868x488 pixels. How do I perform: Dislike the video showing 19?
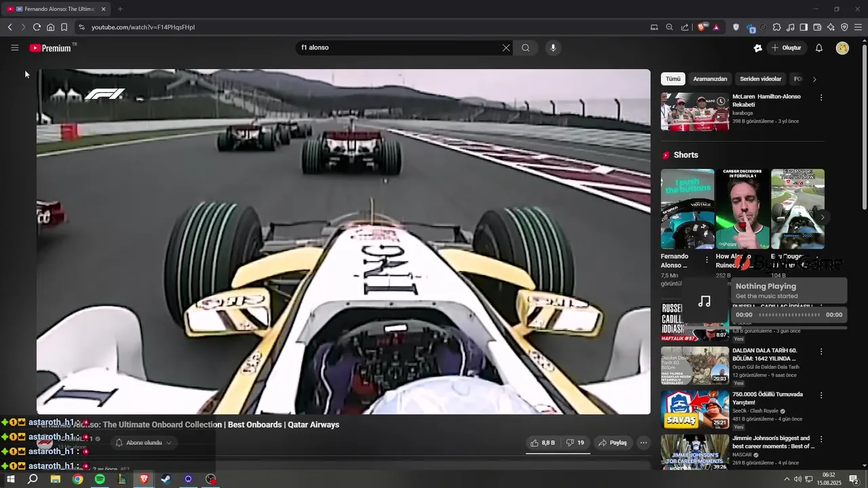point(575,443)
